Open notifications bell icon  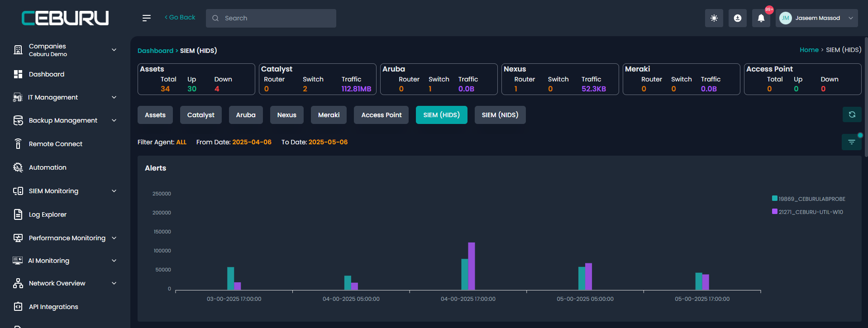click(x=761, y=18)
